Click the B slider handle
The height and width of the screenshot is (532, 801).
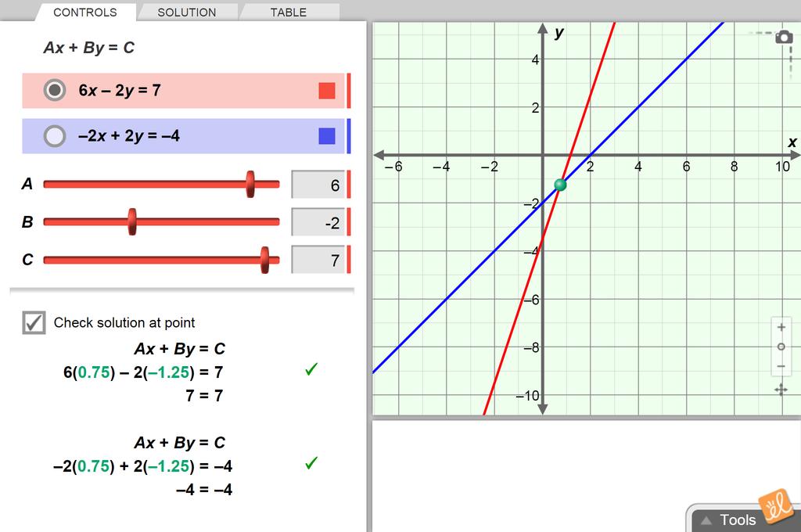(x=132, y=221)
